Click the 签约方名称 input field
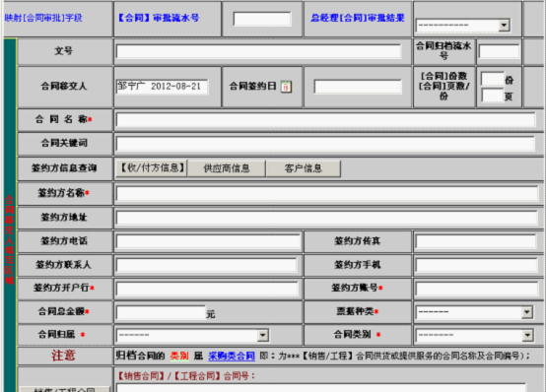The width and height of the screenshot is (546, 392). click(x=327, y=194)
